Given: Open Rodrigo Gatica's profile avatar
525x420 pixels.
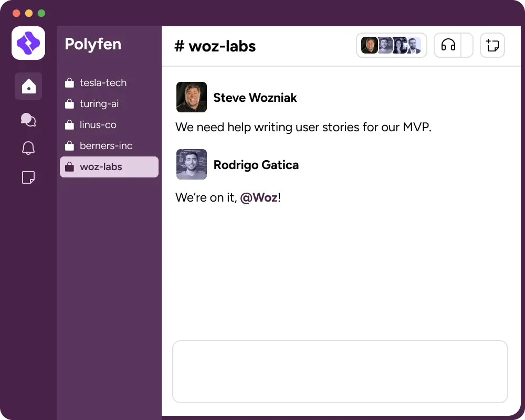Looking at the screenshot, I should coord(192,164).
